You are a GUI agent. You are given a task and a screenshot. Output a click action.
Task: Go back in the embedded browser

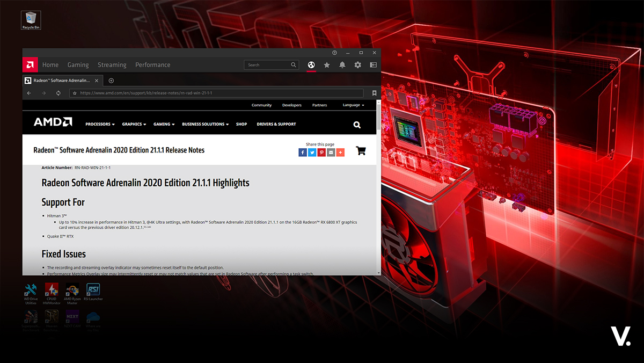point(29,93)
